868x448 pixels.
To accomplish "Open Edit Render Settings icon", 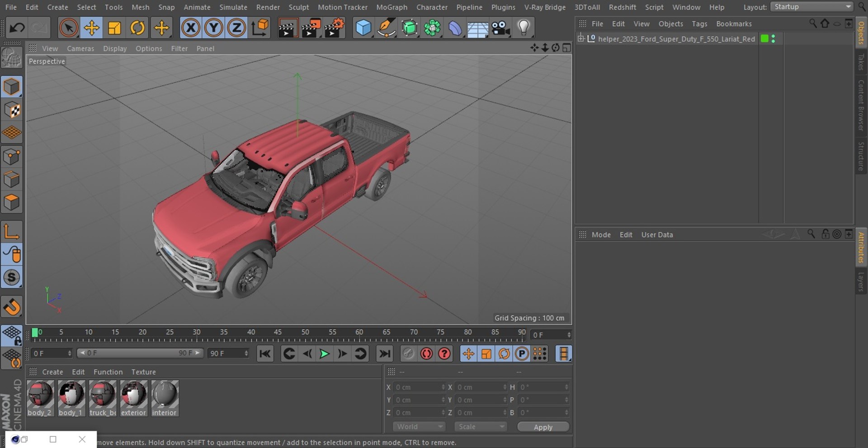I will coord(334,28).
